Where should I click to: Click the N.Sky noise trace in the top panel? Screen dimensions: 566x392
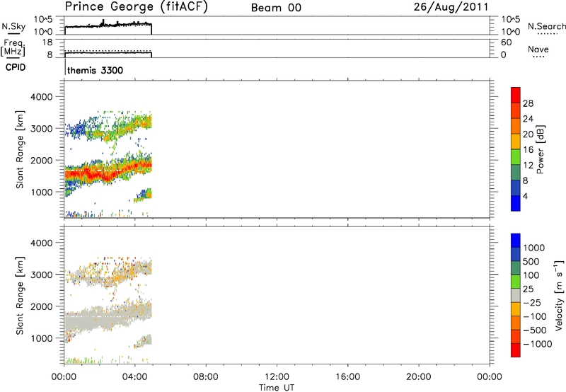108,25
